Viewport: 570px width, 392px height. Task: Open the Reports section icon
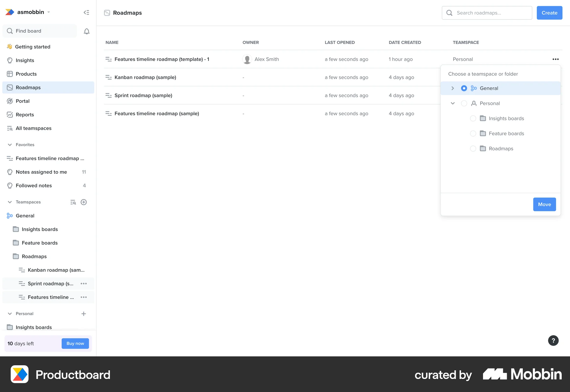tap(10, 115)
